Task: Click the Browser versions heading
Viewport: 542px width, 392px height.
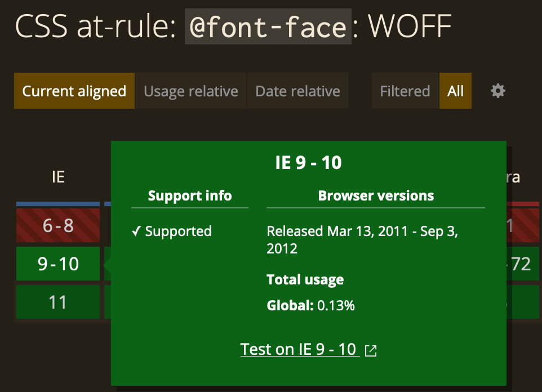Action: pyautogui.click(x=376, y=195)
